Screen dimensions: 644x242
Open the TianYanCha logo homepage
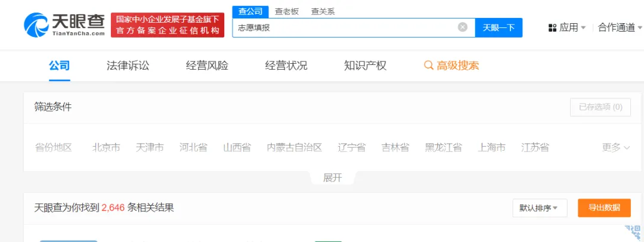(x=64, y=24)
